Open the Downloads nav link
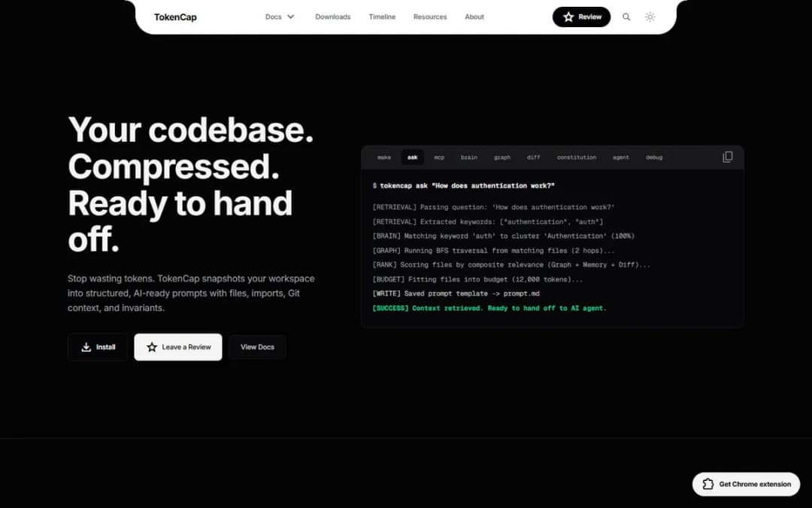Screen dimensions: 812x508 tap(333, 17)
